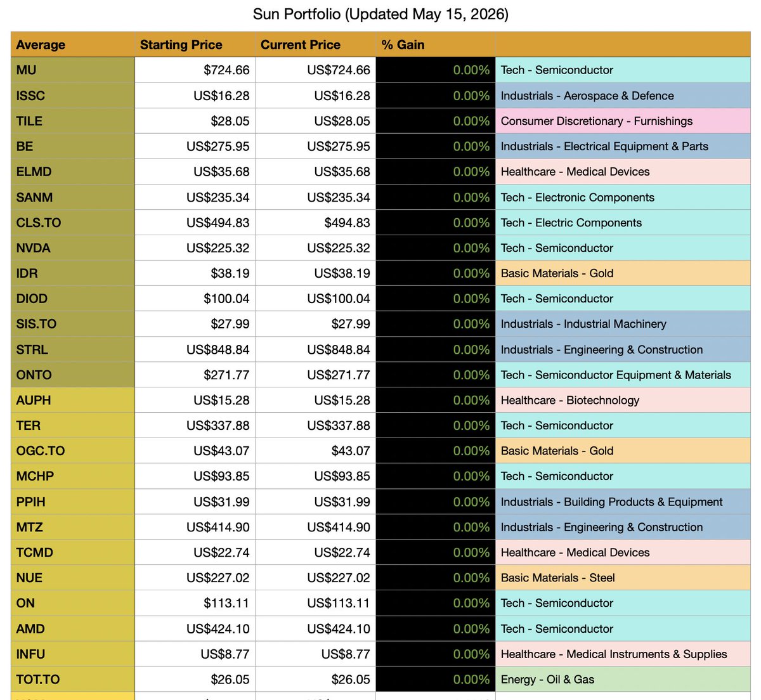
Task: Select Tech - Electronic Components cell
Action: coord(623,197)
